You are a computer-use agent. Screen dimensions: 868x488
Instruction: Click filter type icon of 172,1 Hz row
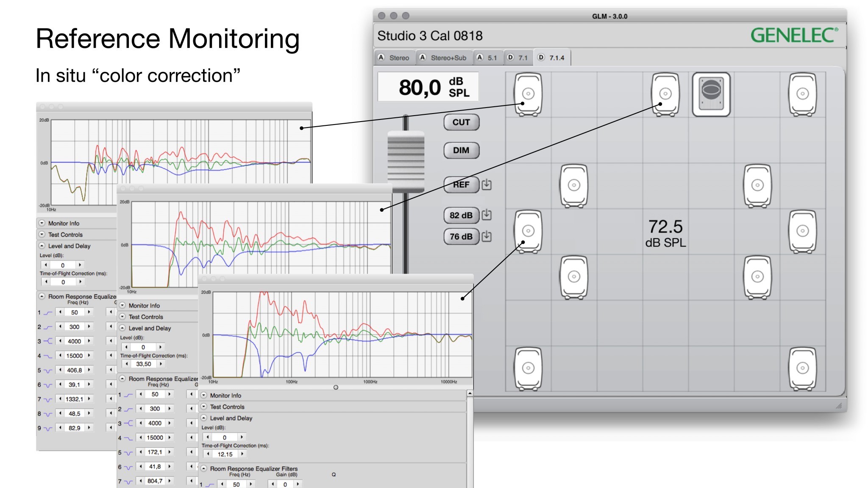tap(128, 453)
